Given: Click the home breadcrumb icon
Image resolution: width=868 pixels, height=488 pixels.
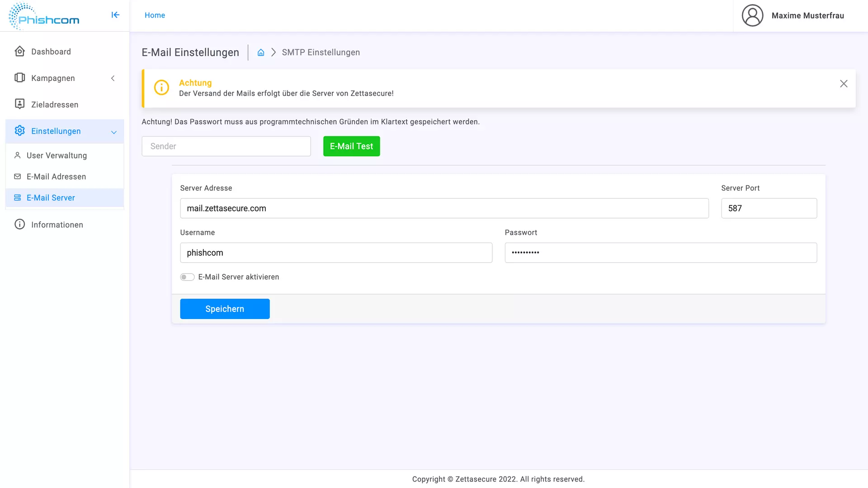Looking at the screenshot, I should click(x=261, y=52).
